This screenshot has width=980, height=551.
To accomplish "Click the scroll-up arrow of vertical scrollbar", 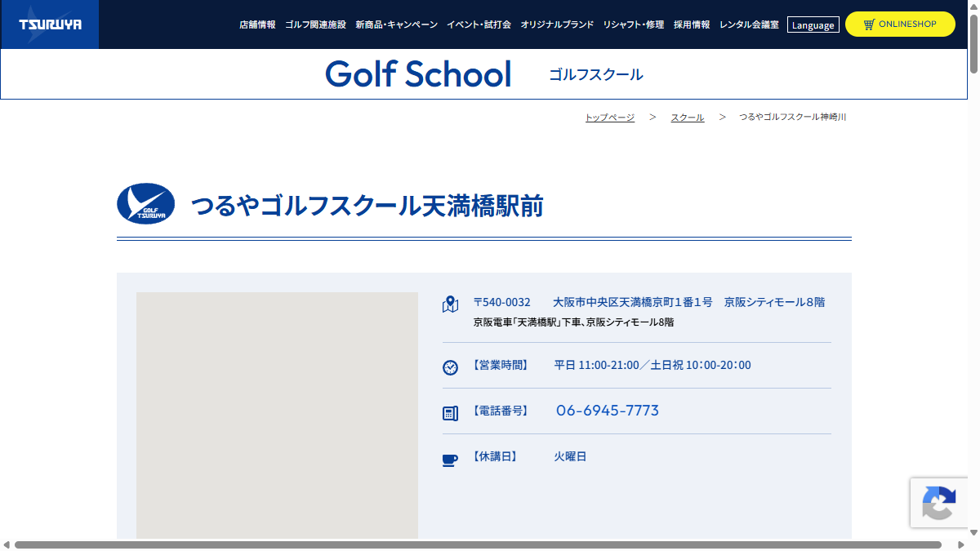I will point(973,5).
